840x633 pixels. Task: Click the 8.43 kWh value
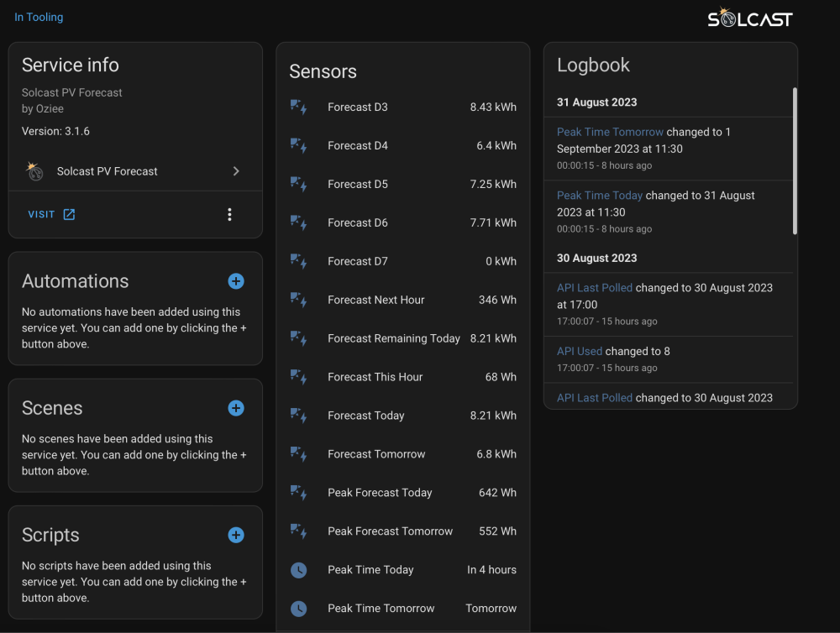(493, 107)
